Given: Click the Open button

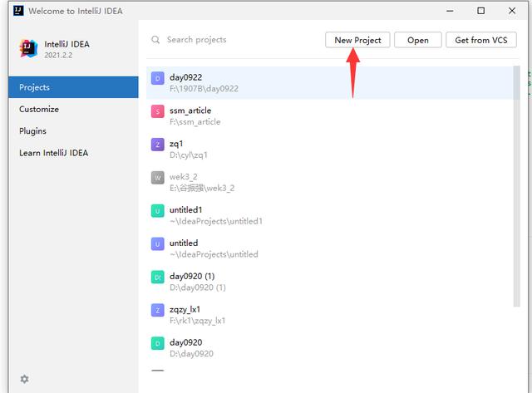Looking at the screenshot, I should (x=417, y=40).
